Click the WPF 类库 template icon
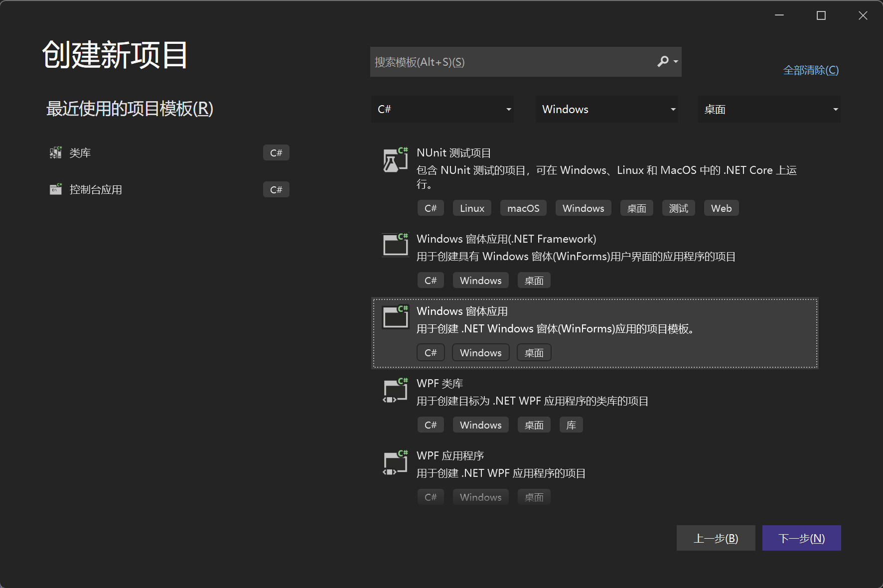 pos(395,390)
